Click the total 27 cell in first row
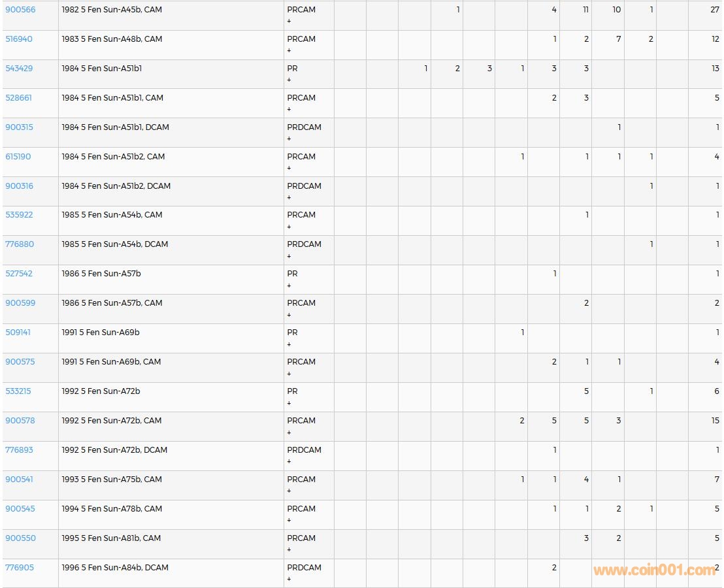 click(x=714, y=10)
